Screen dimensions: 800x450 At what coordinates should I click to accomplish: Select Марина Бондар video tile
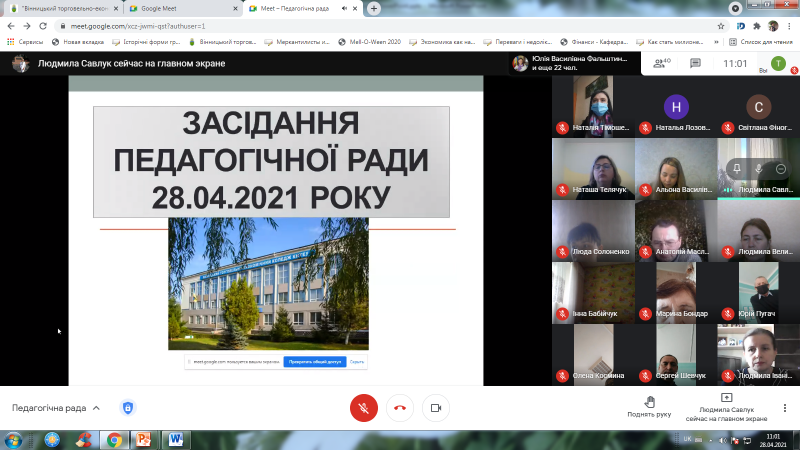point(676,293)
